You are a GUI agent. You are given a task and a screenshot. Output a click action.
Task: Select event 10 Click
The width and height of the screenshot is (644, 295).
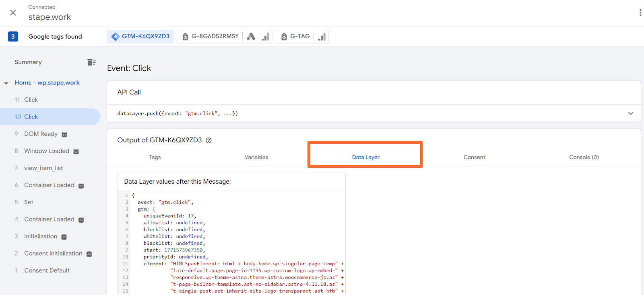tap(50, 117)
